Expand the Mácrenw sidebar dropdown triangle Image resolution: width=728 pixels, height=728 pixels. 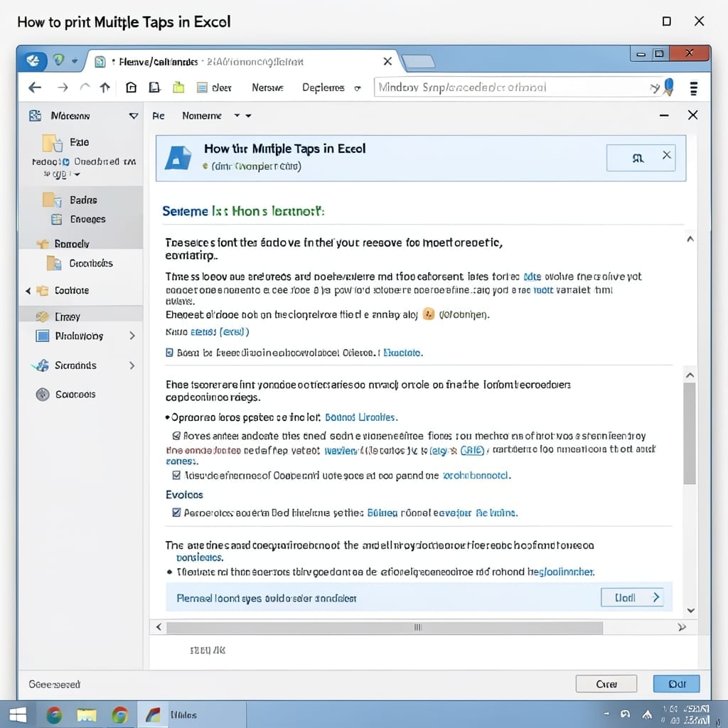(134, 116)
